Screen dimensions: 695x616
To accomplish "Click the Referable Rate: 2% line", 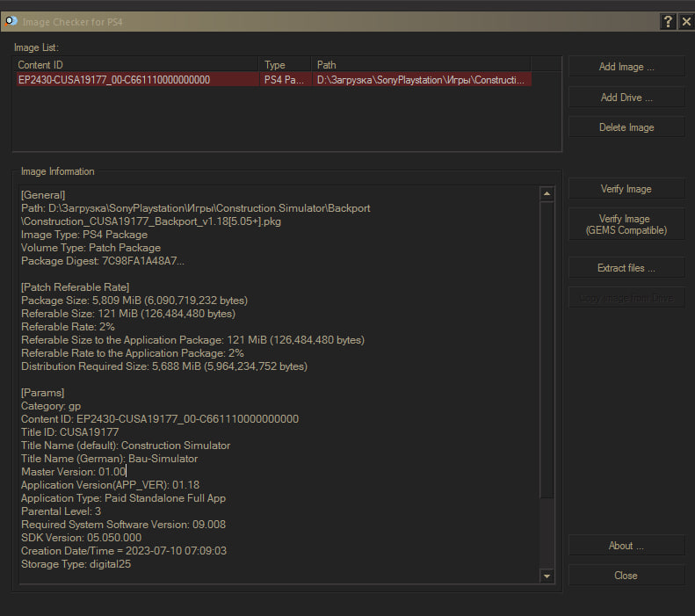I will (68, 327).
